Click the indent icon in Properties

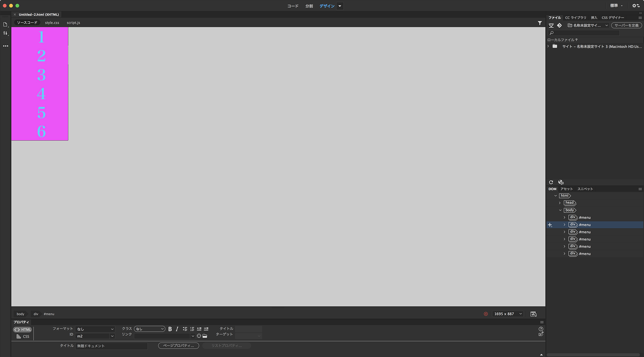pyautogui.click(x=206, y=329)
